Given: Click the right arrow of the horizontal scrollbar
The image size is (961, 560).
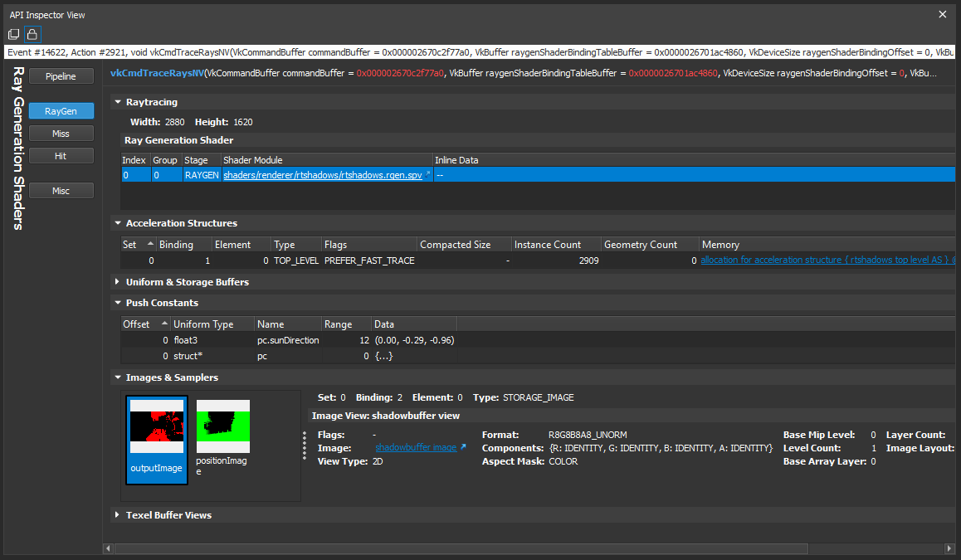Looking at the screenshot, I should (949, 548).
